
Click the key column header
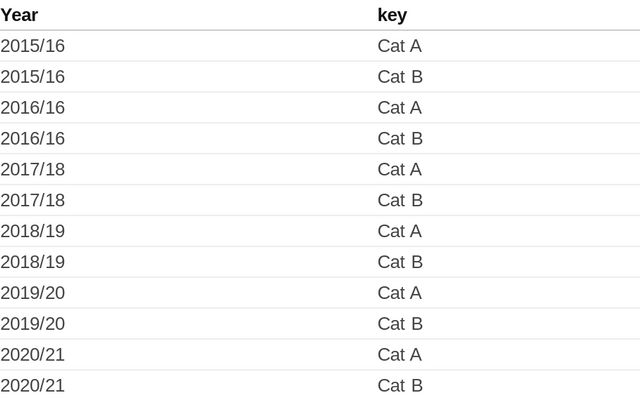392,15
